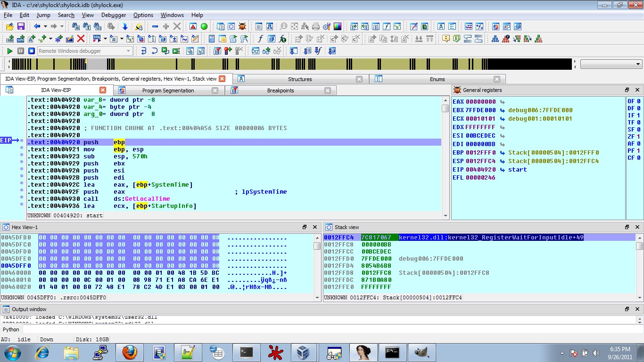Switch to the Enums tab
644x362 pixels.
point(438,79)
